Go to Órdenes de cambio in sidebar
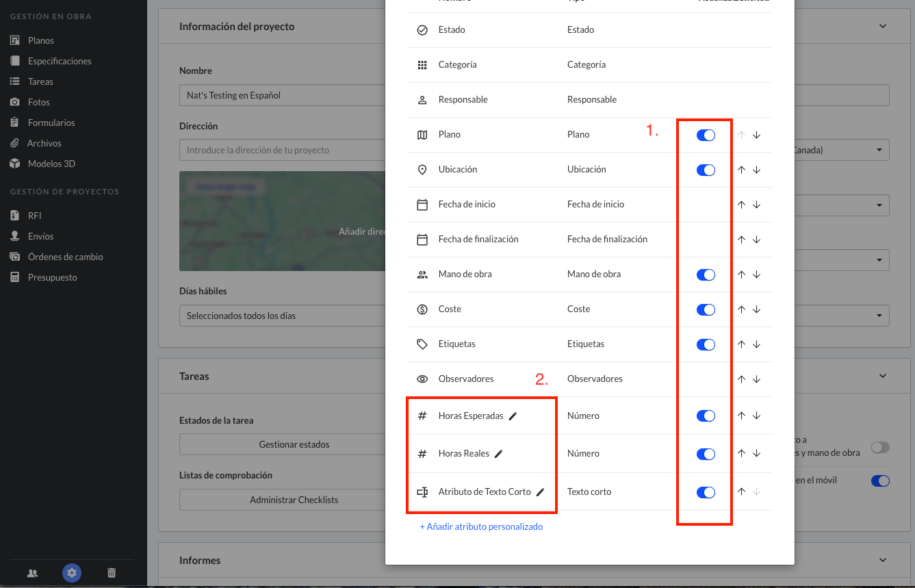 tap(65, 257)
